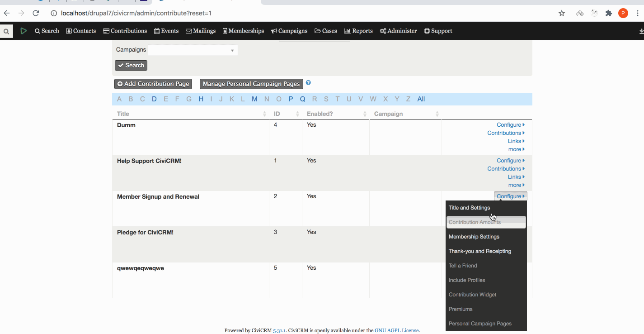Choose Membership Settings from the Configure menu
The height and width of the screenshot is (334, 644).
point(474,237)
